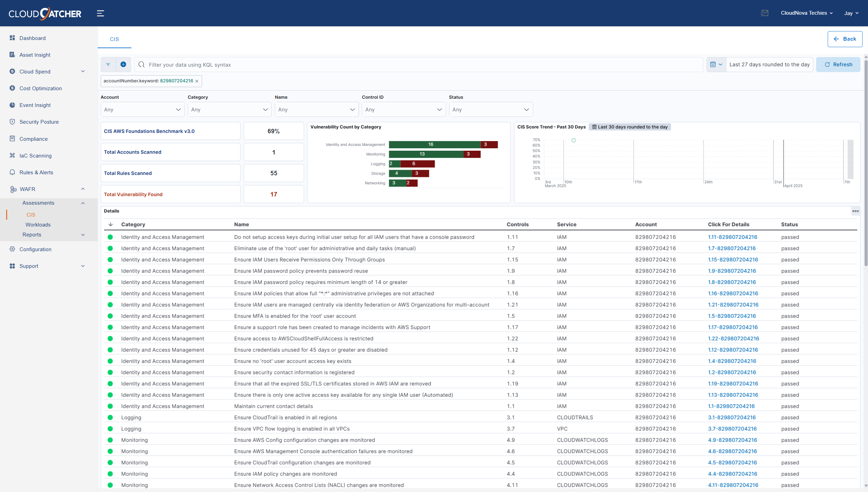Select the CIS tab
The height and width of the screenshot is (492, 868).
[x=114, y=39]
